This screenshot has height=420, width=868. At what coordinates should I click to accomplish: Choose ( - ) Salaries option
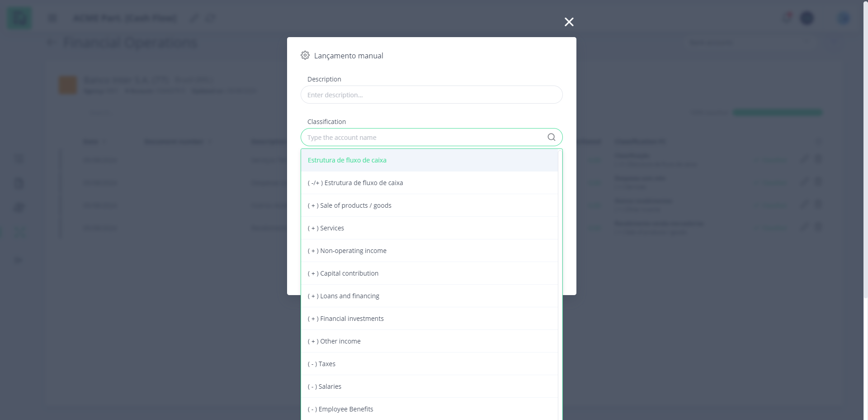coord(429,387)
